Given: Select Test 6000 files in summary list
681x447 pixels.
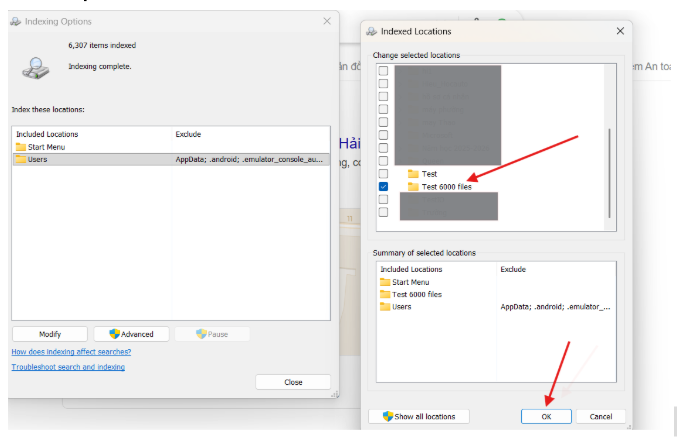Looking at the screenshot, I should (417, 294).
